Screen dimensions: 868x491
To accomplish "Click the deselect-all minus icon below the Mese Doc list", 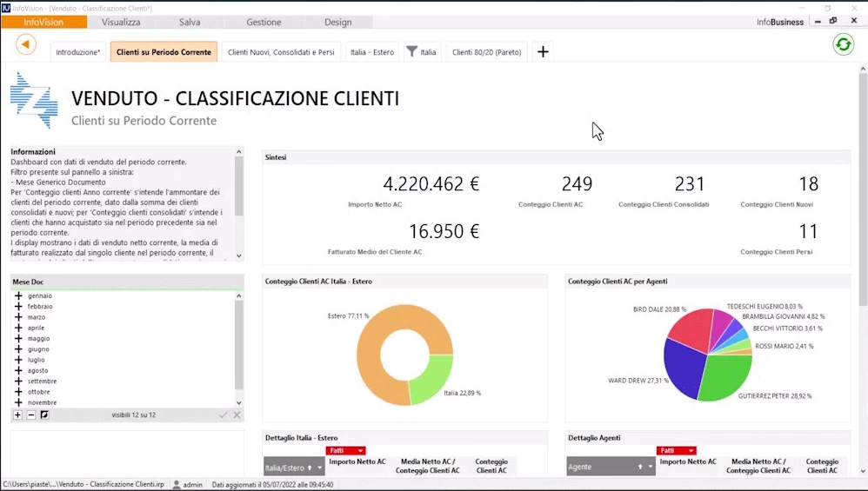I will pyautogui.click(x=30, y=415).
